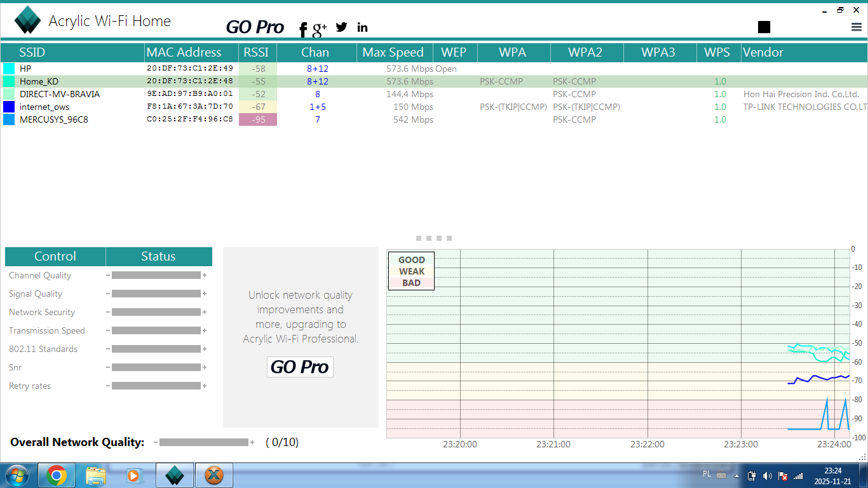Click the max speed 542 Mbps

click(x=413, y=119)
